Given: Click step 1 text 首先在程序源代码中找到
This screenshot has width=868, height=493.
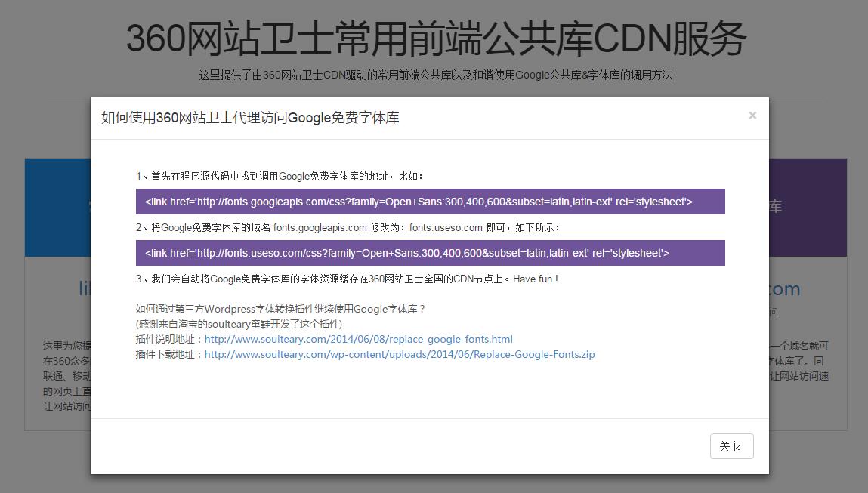Looking at the screenshot, I should pyautogui.click(x=280, y=176).
